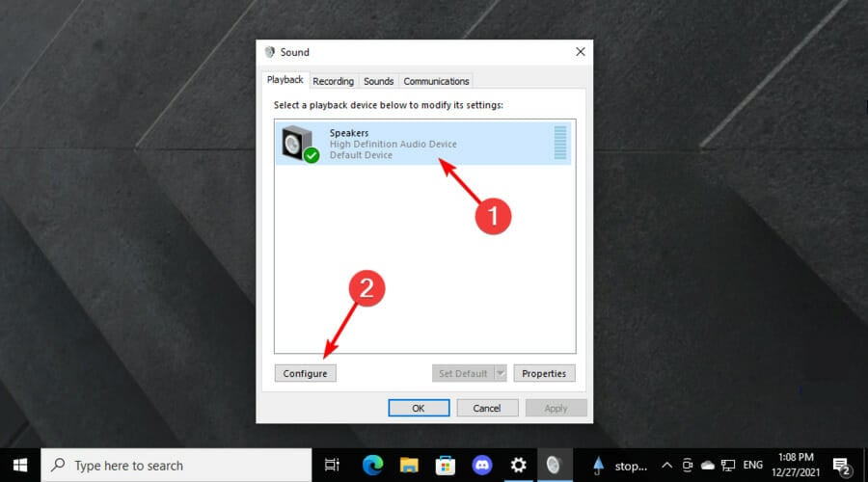Open Discord from taskbar
868x482 pixels.
pos(481,466)
